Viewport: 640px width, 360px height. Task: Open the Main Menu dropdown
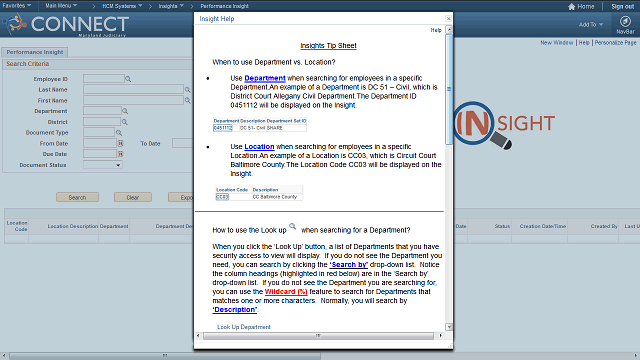[x=61, y=6]
